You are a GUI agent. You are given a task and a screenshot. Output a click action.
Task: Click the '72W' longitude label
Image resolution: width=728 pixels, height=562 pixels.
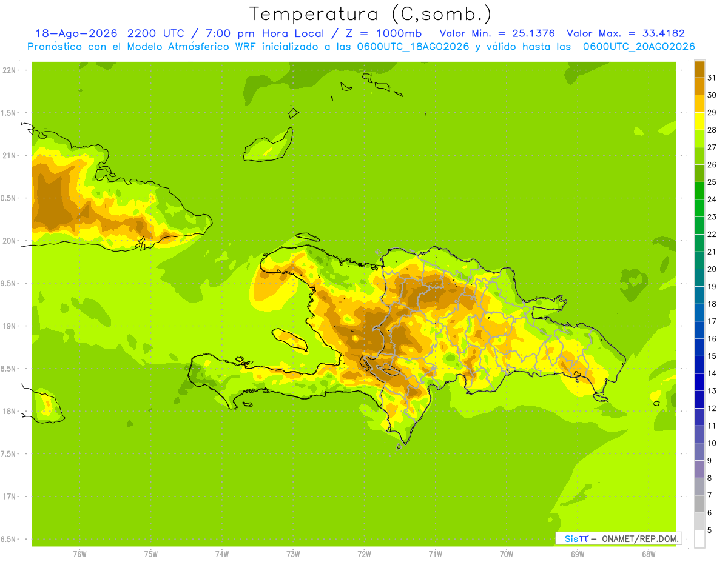pos(365,554)
